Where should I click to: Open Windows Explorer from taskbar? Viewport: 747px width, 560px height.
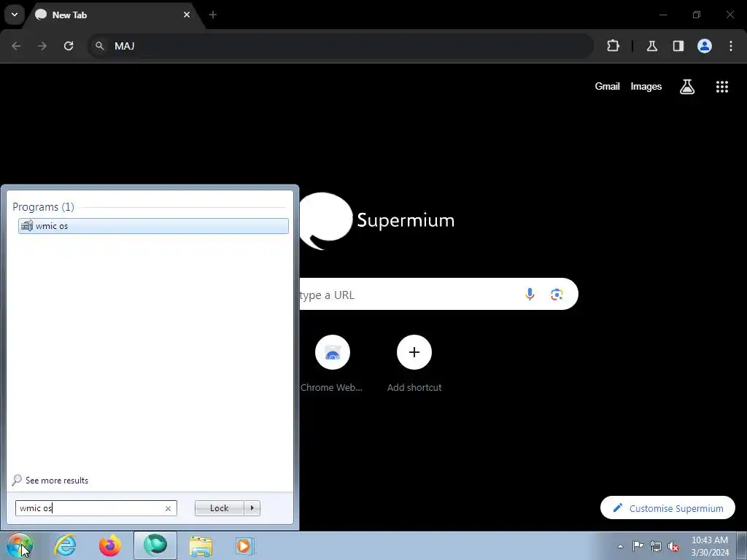coord(201,545)
